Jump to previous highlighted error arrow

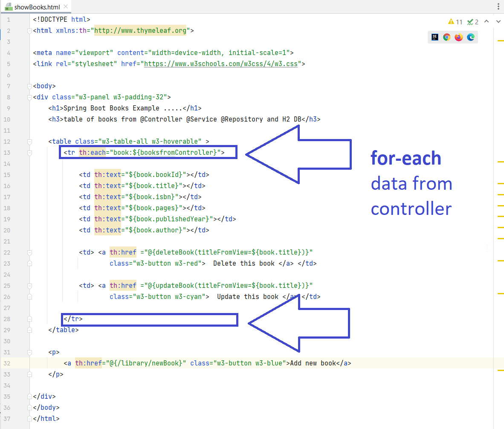tap(487, 21)
